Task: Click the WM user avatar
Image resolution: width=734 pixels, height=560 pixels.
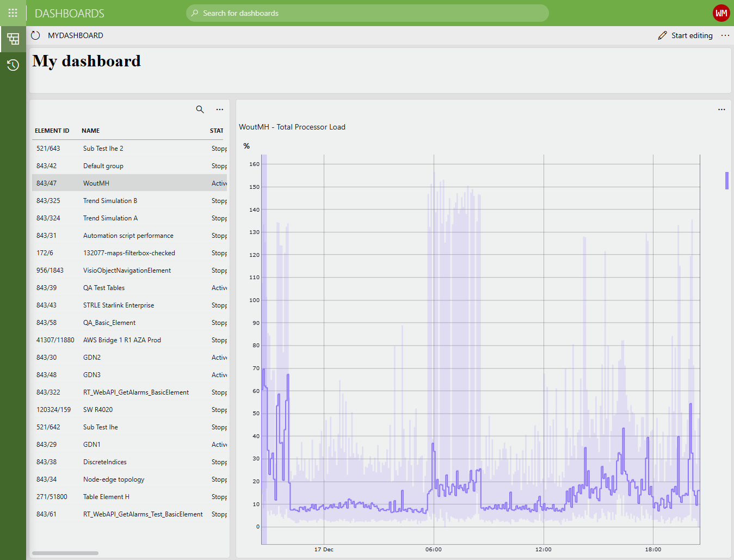Action: pos(721,13)
